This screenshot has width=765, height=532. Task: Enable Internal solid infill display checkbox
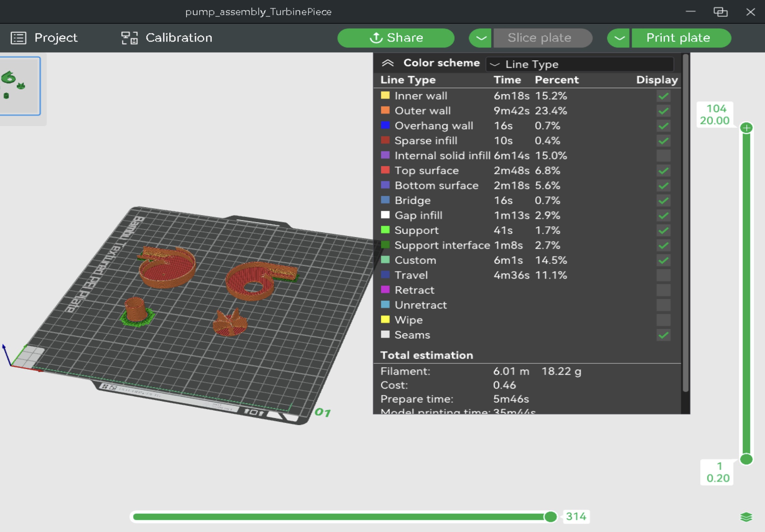tap(663, 156)
